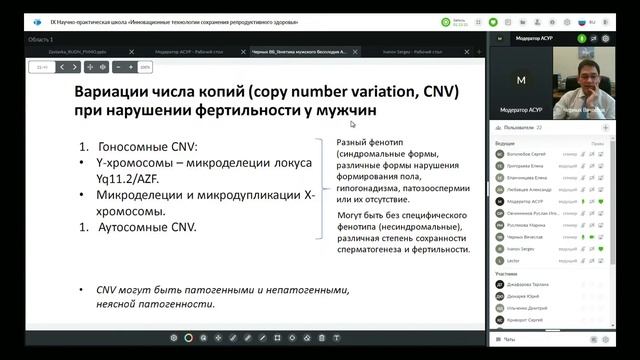Screen dimensions: 640x360
Task: Open the files folder icon in top bar
Action: pyautogui.click(x=522, y=22)
